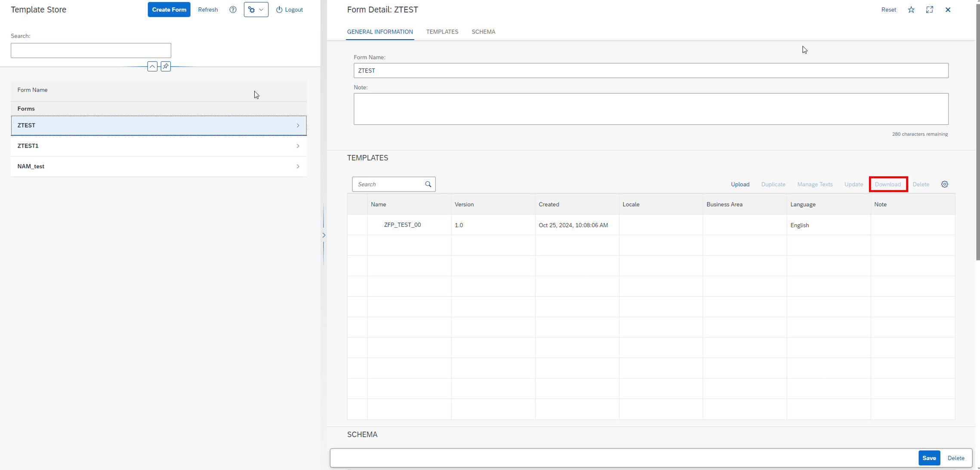Click the magnifier icon in templates search

428,184
